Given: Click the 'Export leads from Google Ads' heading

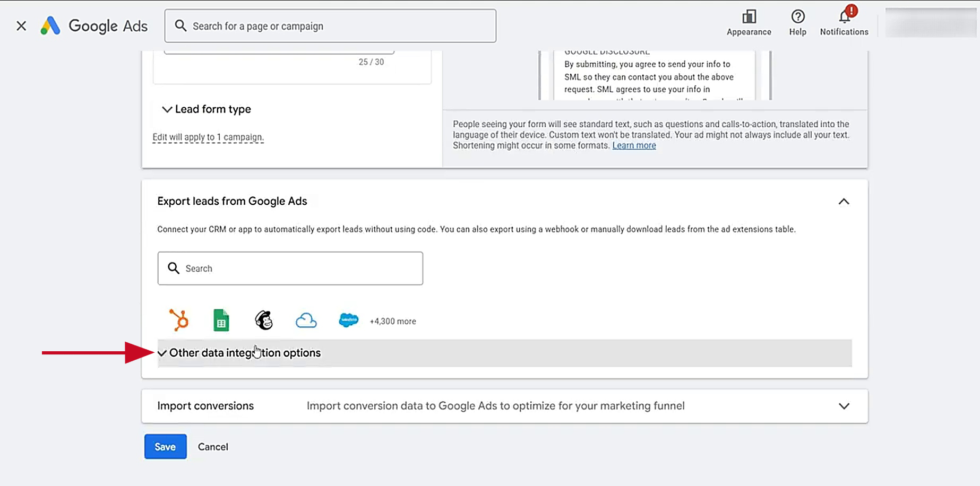Looking at the screenshot, I should [x=232, y=201].
